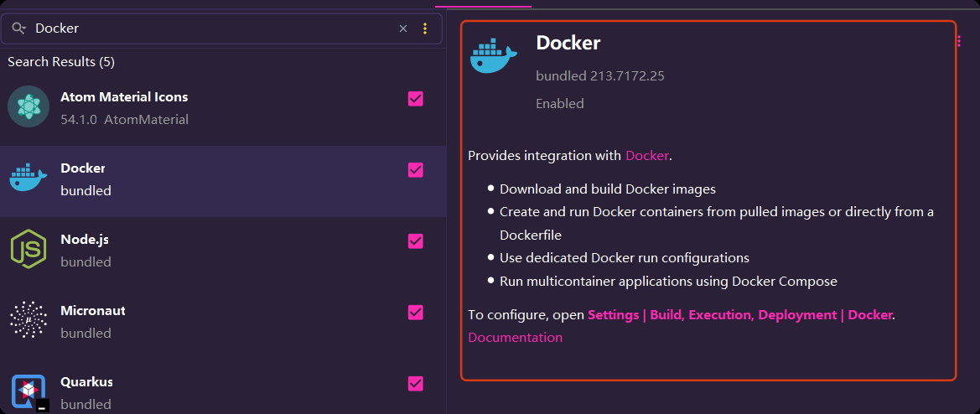Disable the Atom Material Icons plugin

tap(416, 99)
